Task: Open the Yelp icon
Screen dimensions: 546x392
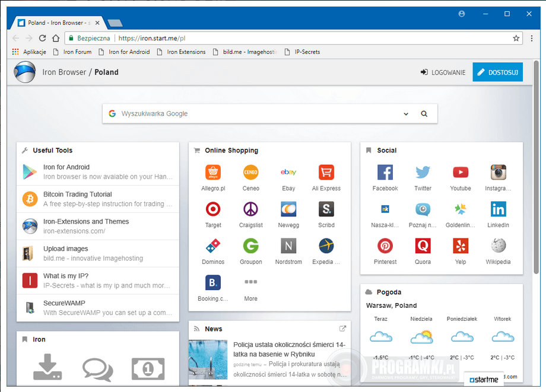Action: 461,246
